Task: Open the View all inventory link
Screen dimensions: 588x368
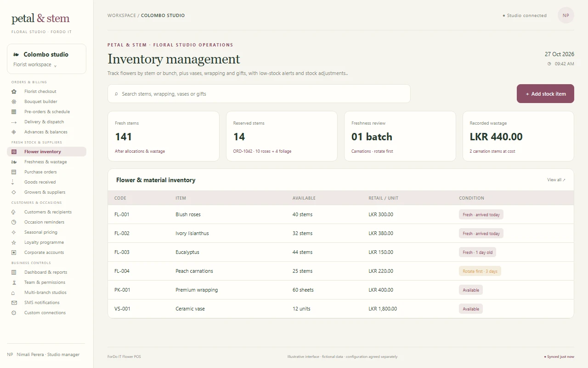Action: pyautogui.click(x=556, y=180)
